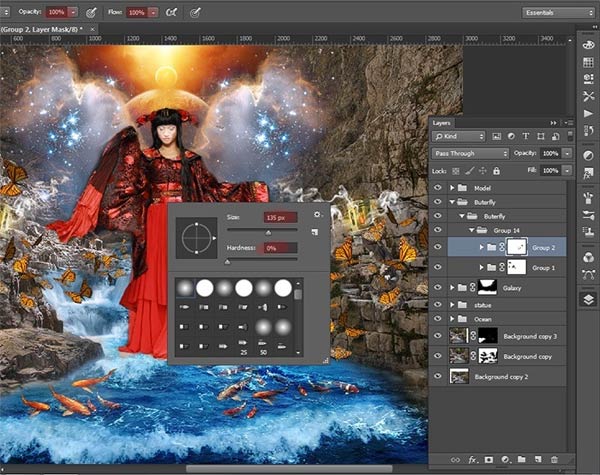Open Fill slider arrow in Layers panel

coord(567,170)
